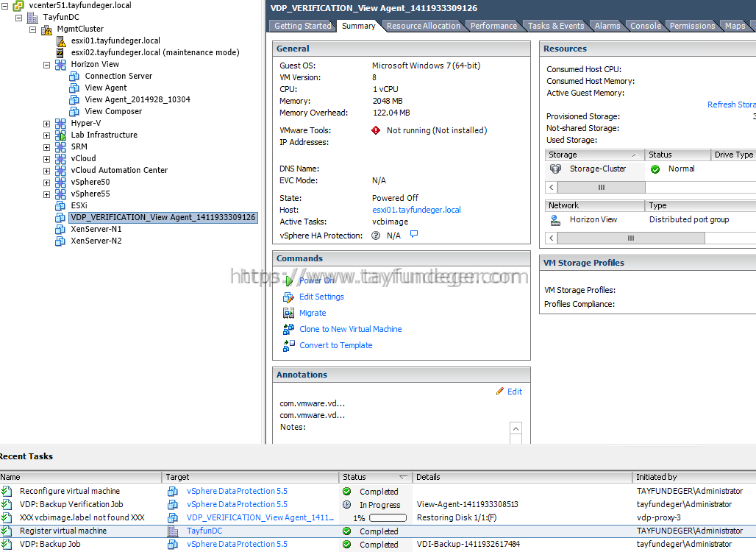Click Clone to New Virtual Machine link
Screen dimensions: 756x552
(351, 329)
